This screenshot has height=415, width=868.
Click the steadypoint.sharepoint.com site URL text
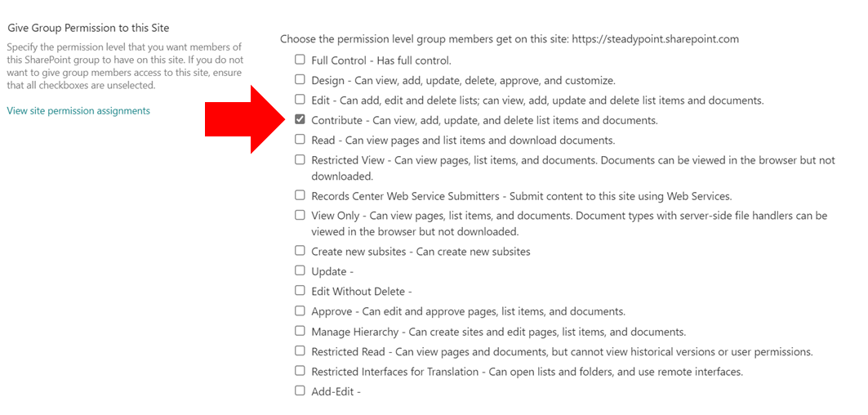coord(656,39)
